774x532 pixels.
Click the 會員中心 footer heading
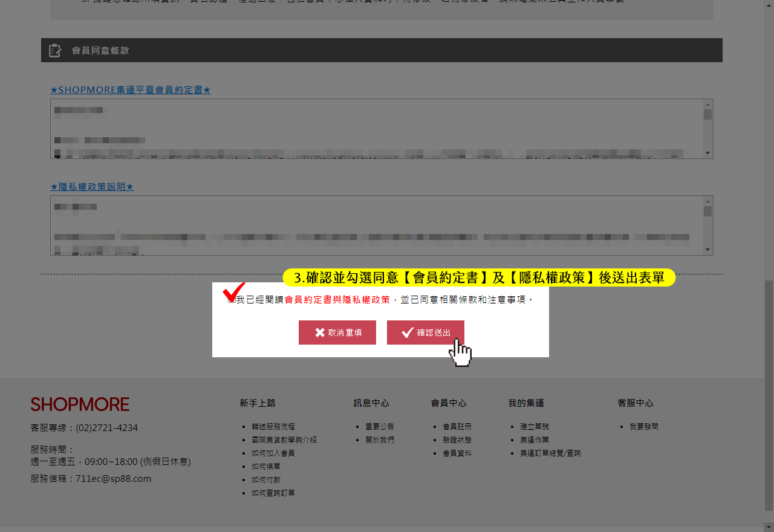(449, 403)
